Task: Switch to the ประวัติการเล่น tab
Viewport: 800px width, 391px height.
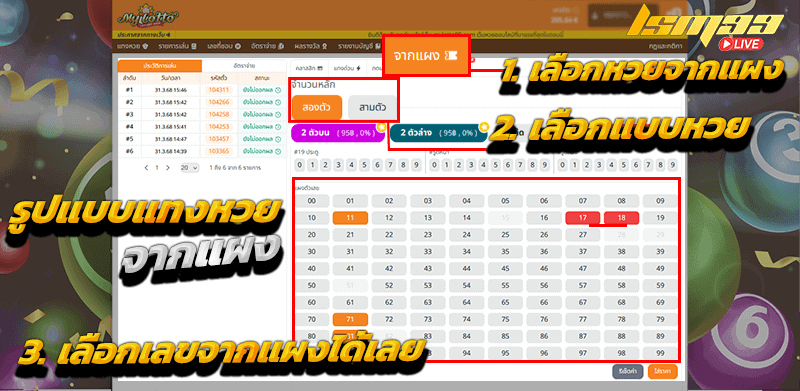Action: 160,66
